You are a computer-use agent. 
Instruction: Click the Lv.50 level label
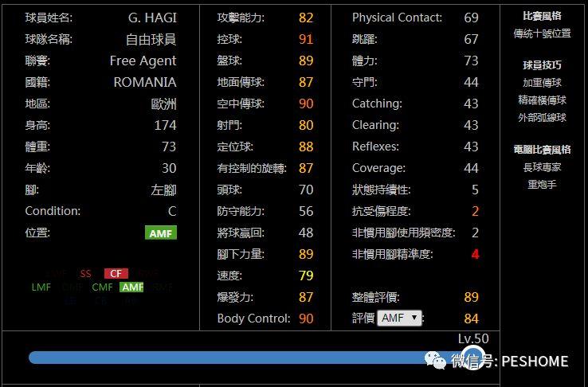[473, 338]
